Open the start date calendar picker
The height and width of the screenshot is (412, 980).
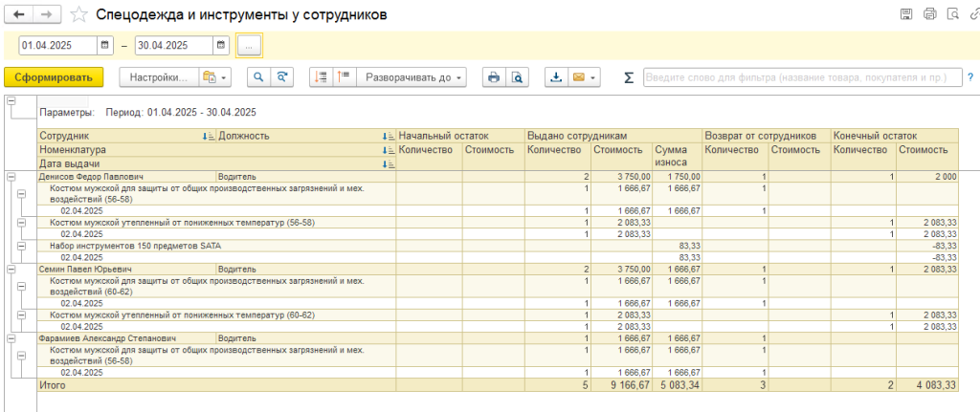tap(105, 45)
